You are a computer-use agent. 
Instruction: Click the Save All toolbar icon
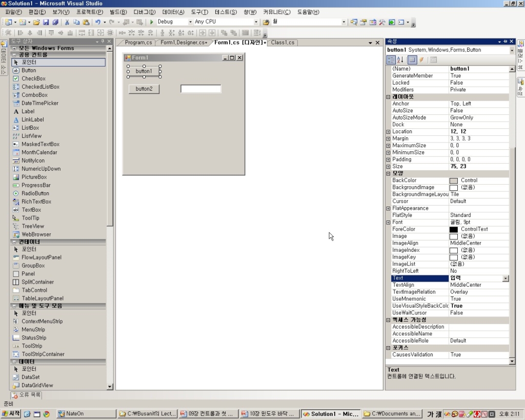(55, 22)
